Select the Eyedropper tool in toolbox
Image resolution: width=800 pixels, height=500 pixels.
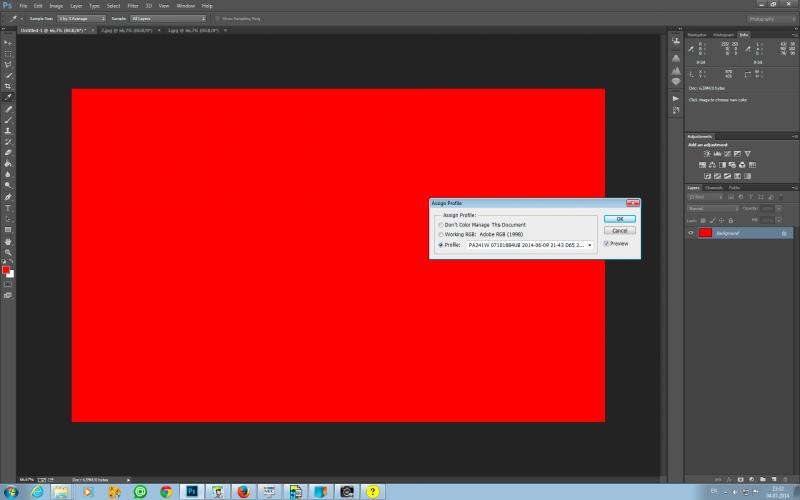8,97
